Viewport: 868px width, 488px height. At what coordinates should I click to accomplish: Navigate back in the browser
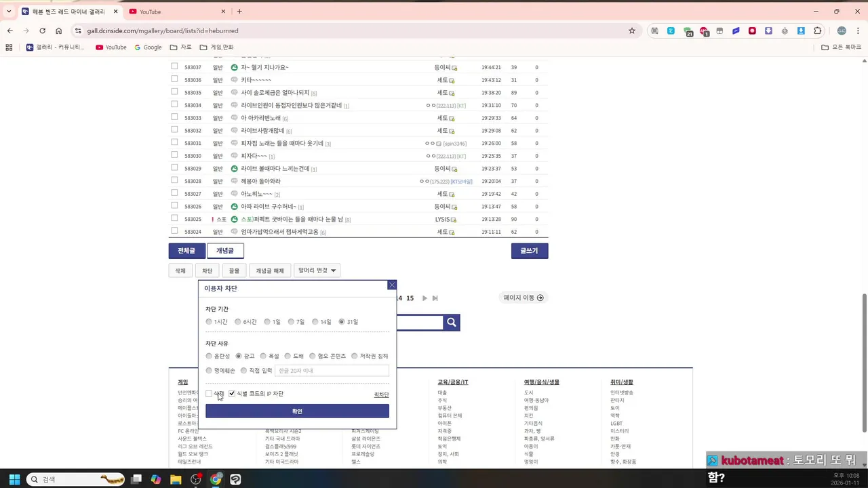click(x=9, y=30)
